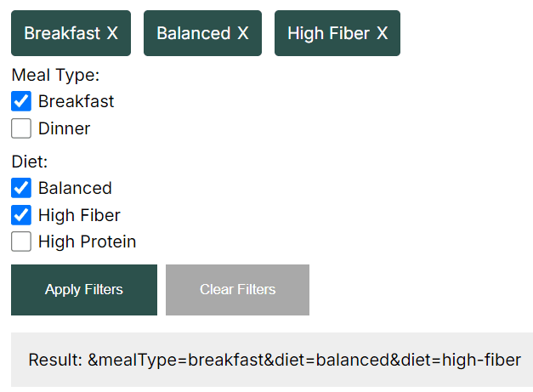Viewport: 533px width, 392px height.
Task: Click the Breakfast label next to checkbox
Action: (77, 101)
